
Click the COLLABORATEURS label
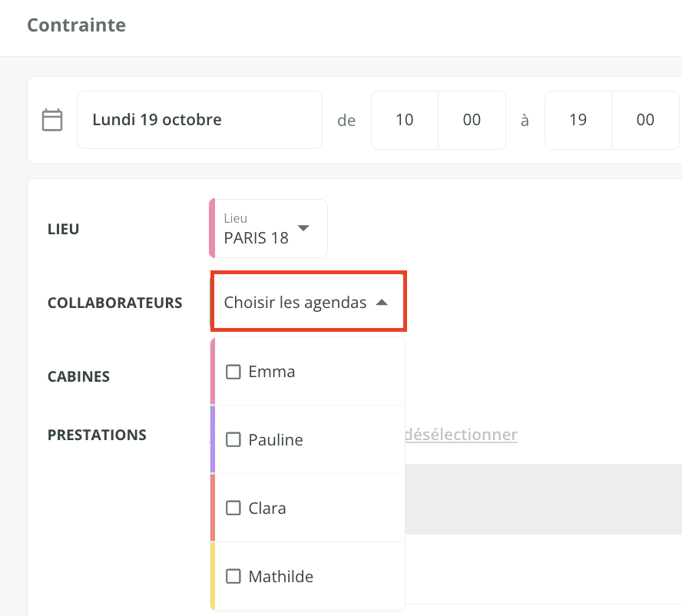tap(115, 303)
